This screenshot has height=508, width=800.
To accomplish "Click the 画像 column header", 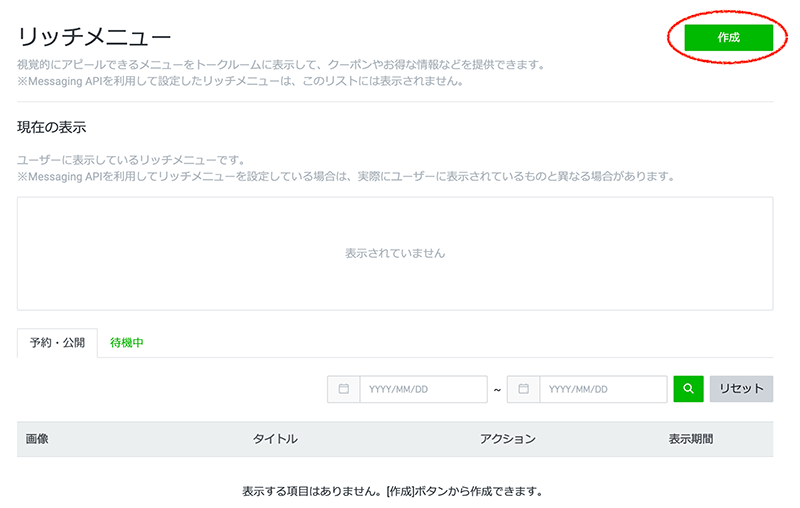I will click(x=37, y=439).
